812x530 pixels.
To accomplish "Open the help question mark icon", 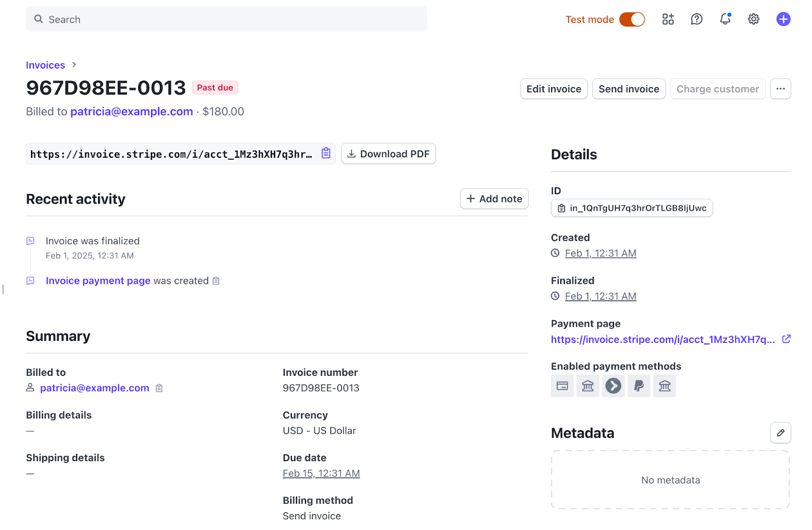I will click(696, 19).
